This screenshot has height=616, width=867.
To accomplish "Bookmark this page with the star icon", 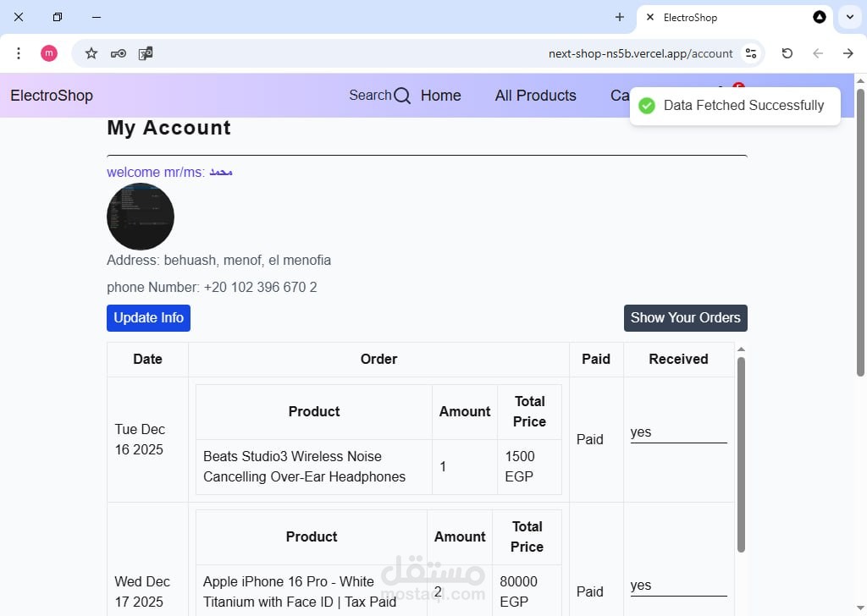I will (91, 53).
